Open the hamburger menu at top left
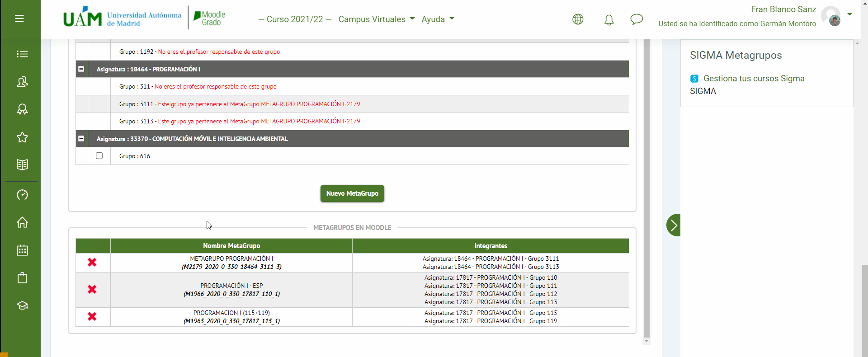 [19, 19]
